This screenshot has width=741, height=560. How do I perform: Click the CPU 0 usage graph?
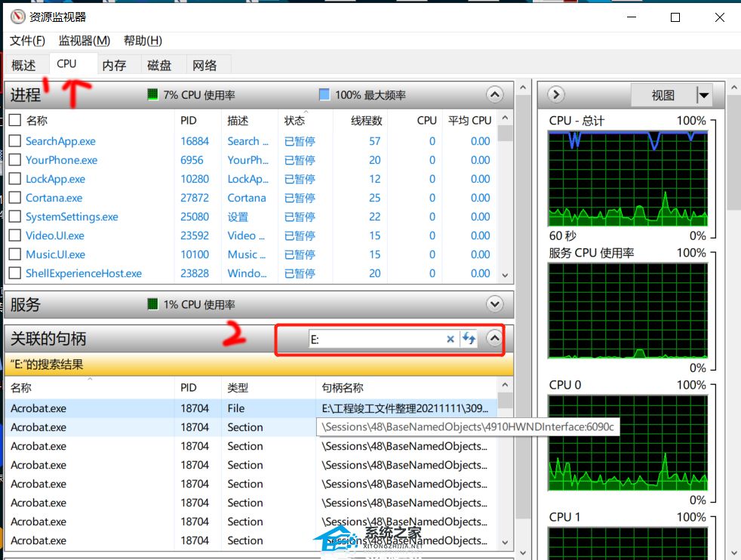point(628,443)
